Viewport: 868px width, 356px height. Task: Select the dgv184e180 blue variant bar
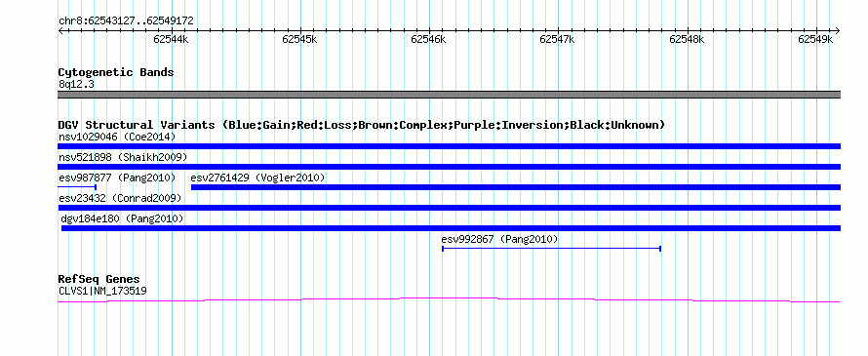[x=451, y=228]
